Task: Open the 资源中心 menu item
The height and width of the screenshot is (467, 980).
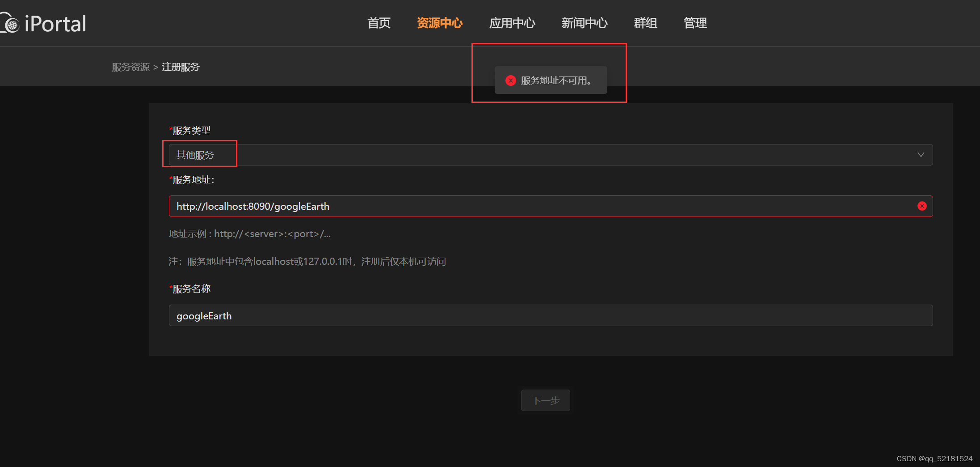Action: pyautogui.click(x=440, y=23)
